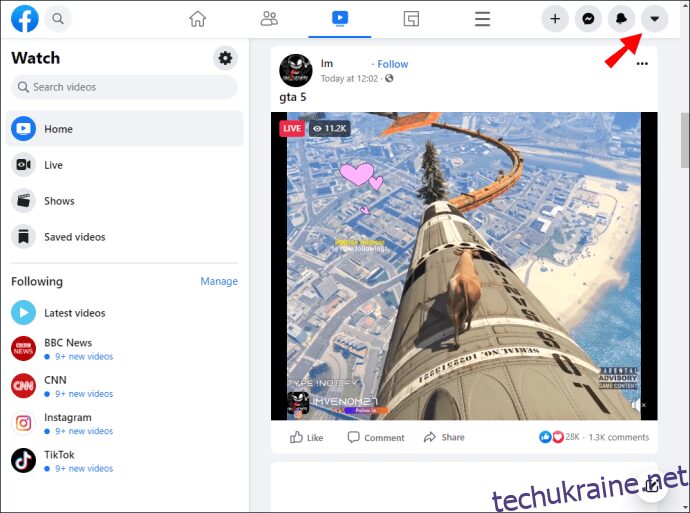Open the streamer's profile avatar
The image size is (690, 513).
pos(296,70)
